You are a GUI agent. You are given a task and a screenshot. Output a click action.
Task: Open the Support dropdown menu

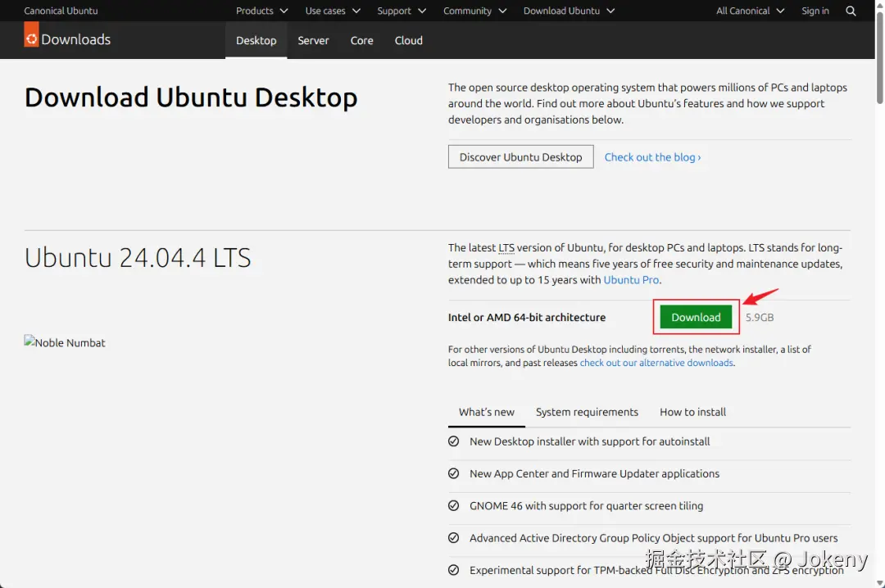(402, 11)
